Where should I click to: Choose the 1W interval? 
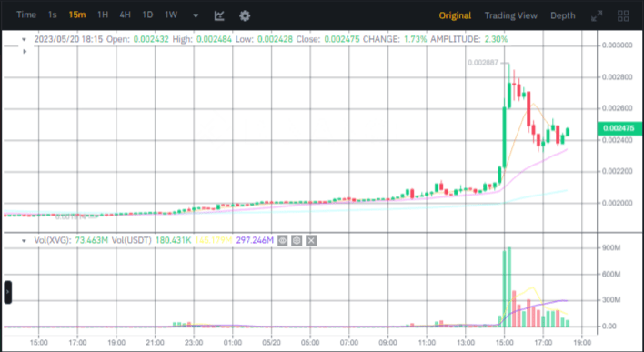(171, 15)
